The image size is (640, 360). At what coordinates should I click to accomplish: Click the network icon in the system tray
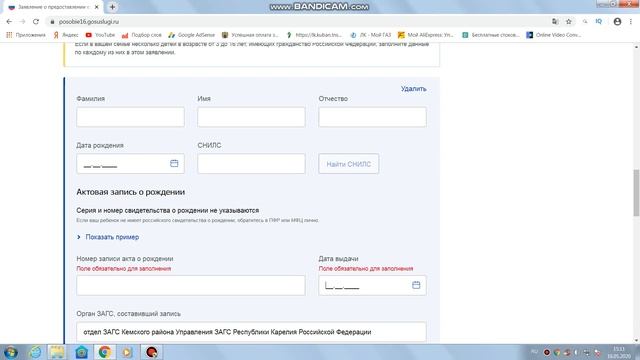click(587, 352)
